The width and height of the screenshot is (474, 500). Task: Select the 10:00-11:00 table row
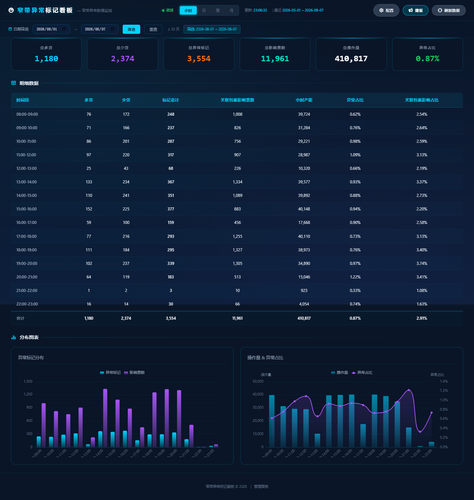(237, 141)
